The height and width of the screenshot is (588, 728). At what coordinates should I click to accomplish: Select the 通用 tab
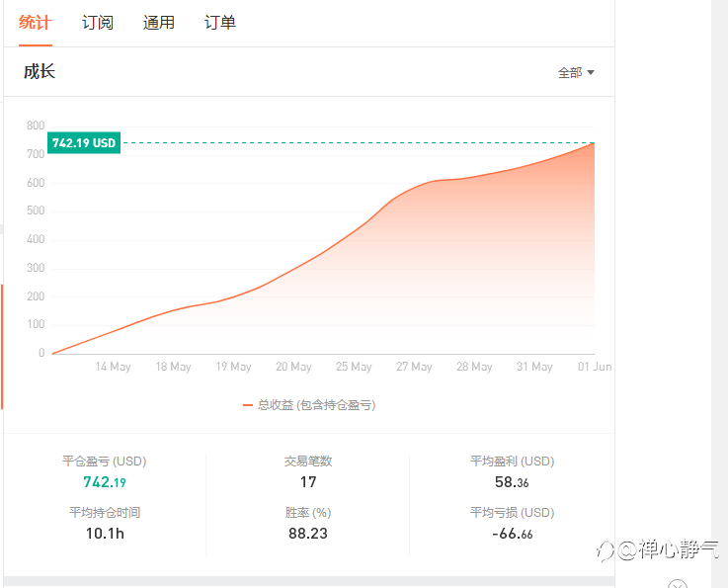(159, 23)
